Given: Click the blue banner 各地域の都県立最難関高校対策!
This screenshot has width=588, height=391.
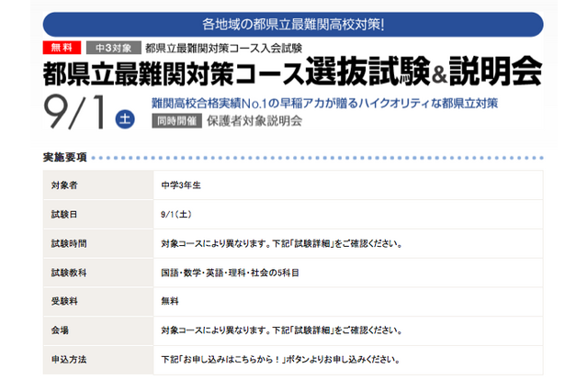Looking at the screenshot, I should (x=293, y=25).
